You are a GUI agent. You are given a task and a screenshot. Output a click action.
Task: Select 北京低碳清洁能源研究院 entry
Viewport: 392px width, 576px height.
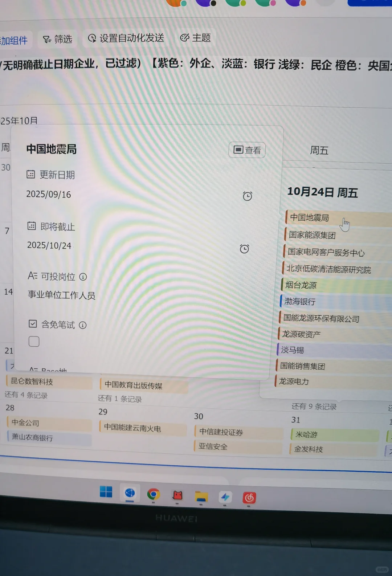pos(336,269)
